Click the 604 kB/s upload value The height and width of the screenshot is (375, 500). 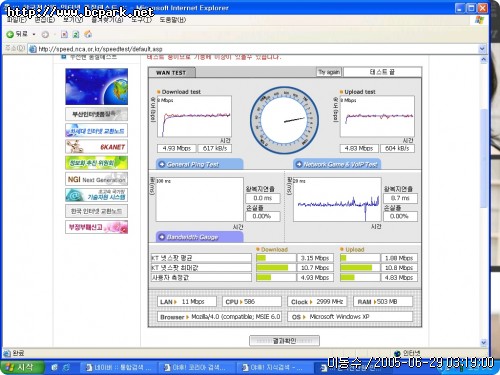pyautogui.click(x=397, y=148)
